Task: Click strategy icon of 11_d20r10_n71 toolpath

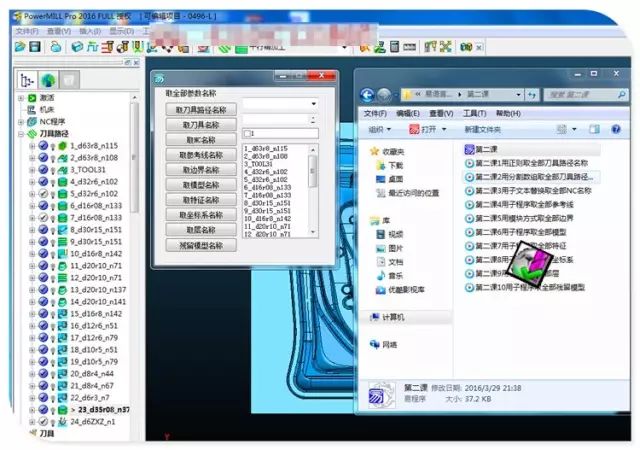Action: (x=62, y=265)
